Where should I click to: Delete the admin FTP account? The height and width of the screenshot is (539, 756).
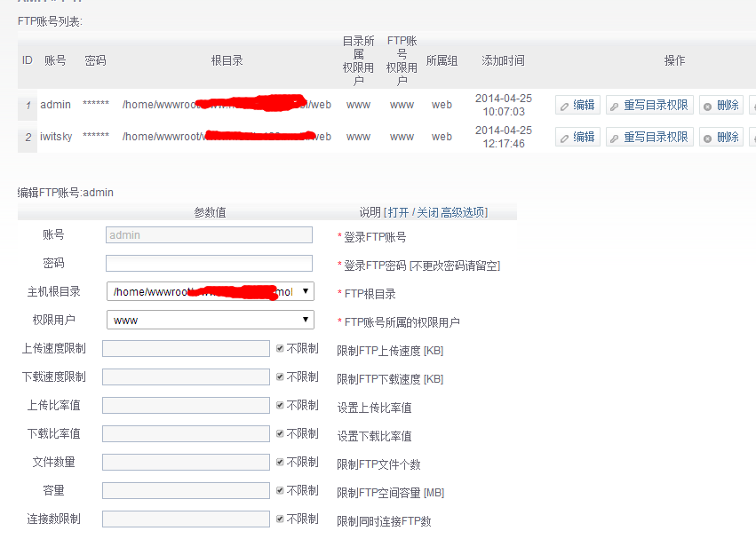click(721, 105)
